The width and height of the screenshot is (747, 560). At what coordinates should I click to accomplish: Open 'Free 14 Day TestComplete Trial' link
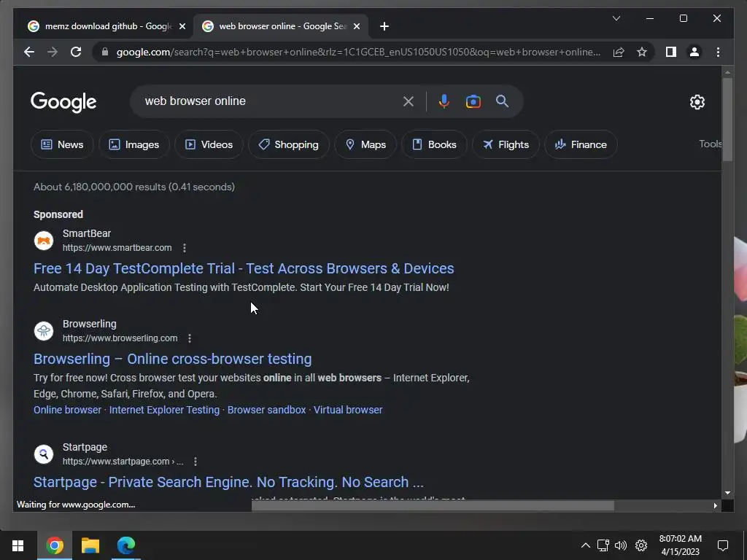[x=244, y=268]
